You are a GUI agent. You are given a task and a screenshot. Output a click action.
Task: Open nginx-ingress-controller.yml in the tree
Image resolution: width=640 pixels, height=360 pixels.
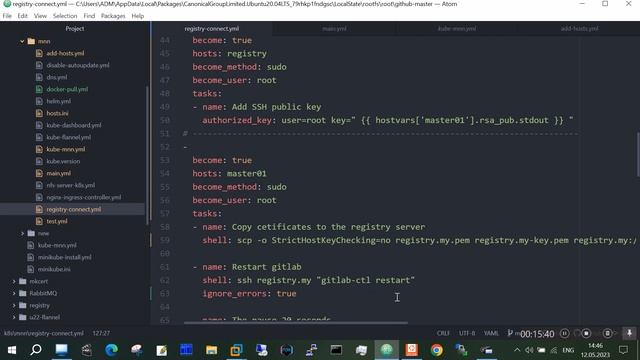point(83,197)
